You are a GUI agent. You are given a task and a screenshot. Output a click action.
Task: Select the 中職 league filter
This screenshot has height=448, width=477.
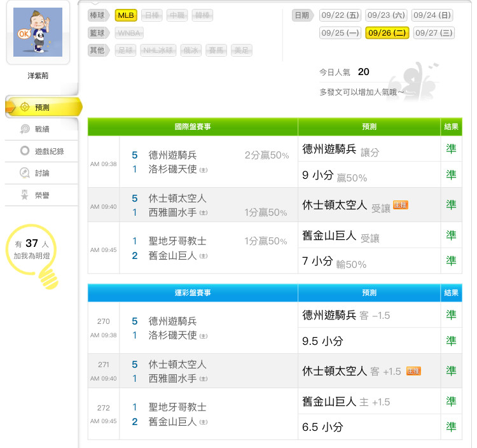point(177,15)
